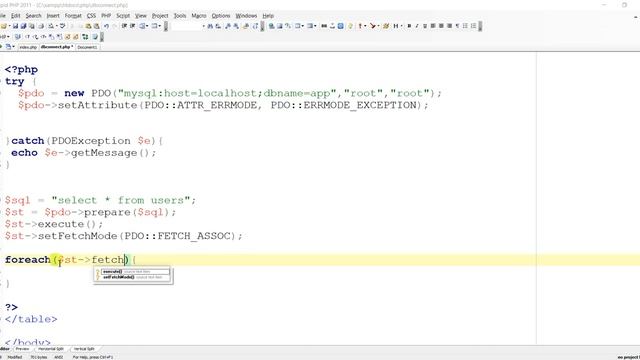Open the Macro menu
This screenshot has width=640, height=360.
point(199,16)
